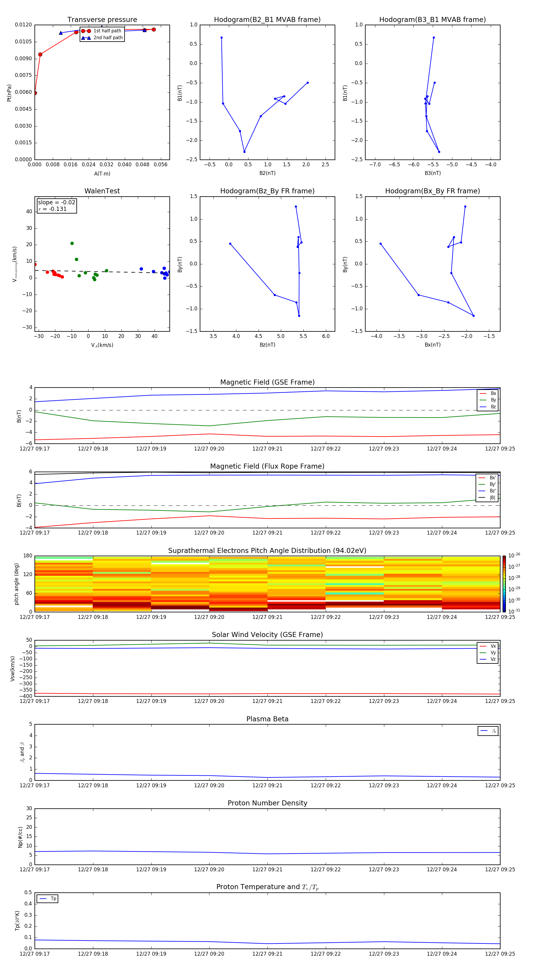
Task: Click the "βp and β" y-axis label
Action: tap(22, 752)
